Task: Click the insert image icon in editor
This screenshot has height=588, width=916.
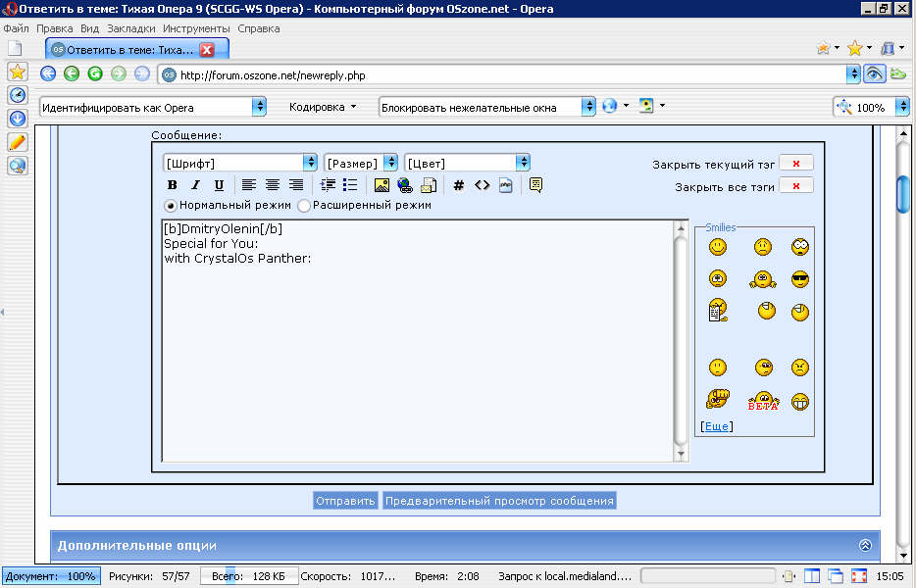Action: [382, 185]
